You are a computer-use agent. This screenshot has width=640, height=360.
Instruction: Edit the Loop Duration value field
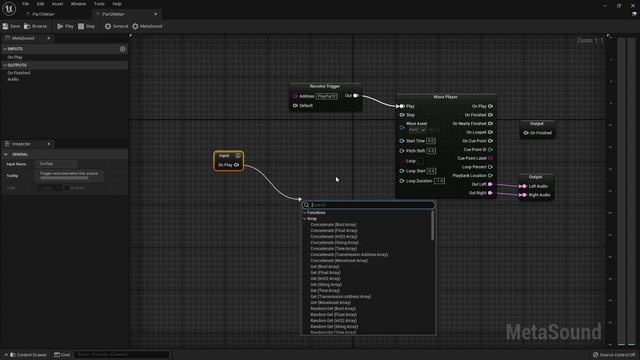(x=439, y=181)
